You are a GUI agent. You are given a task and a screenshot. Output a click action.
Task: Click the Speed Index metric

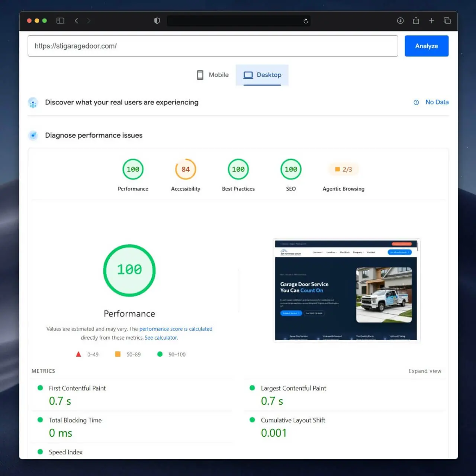click(66, 452)
